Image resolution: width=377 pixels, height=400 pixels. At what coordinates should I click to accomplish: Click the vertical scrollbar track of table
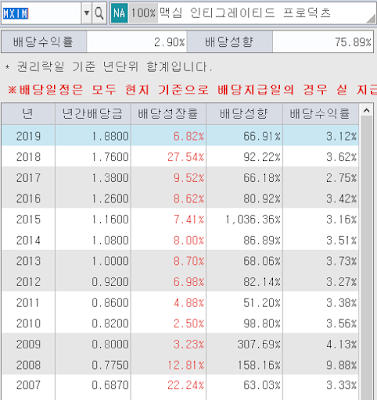click(x=367, y=258)
